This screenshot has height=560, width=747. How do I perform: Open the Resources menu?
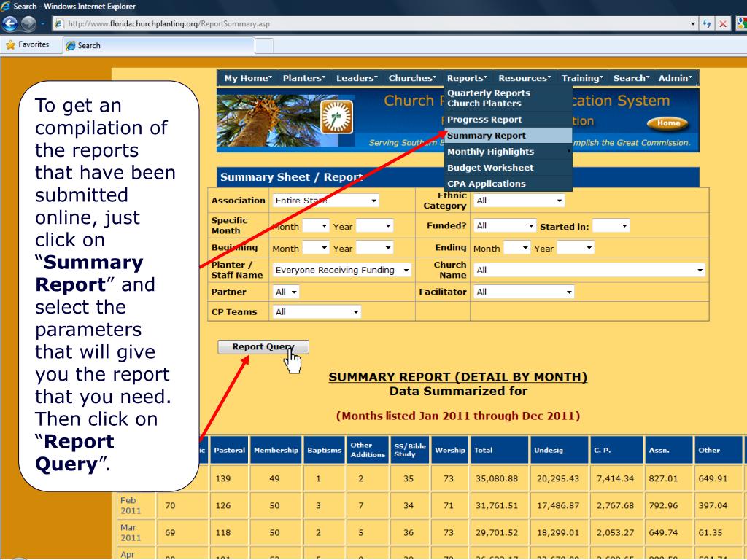coord(525,78)
